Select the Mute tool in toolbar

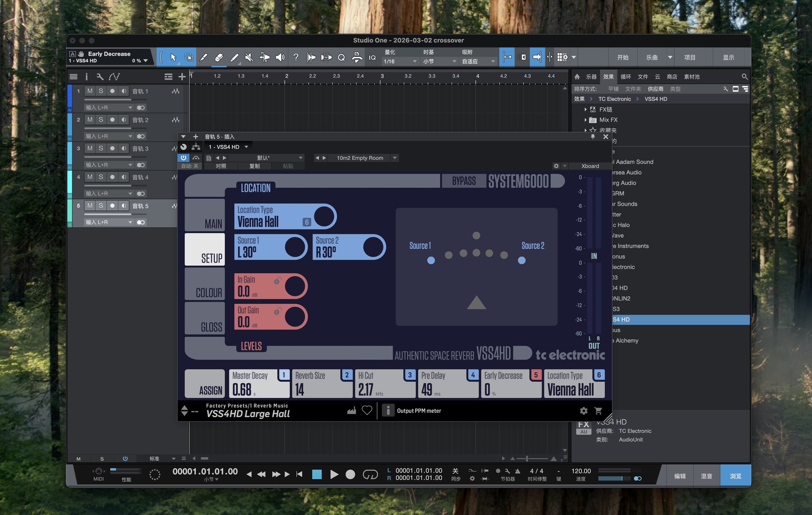pos(249,57)
